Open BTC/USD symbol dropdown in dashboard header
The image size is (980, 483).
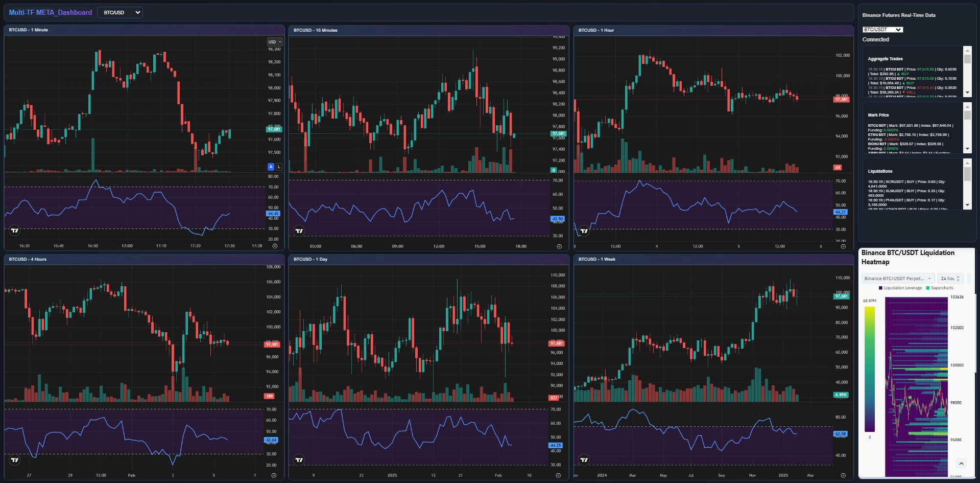click(x=120, y=12)
